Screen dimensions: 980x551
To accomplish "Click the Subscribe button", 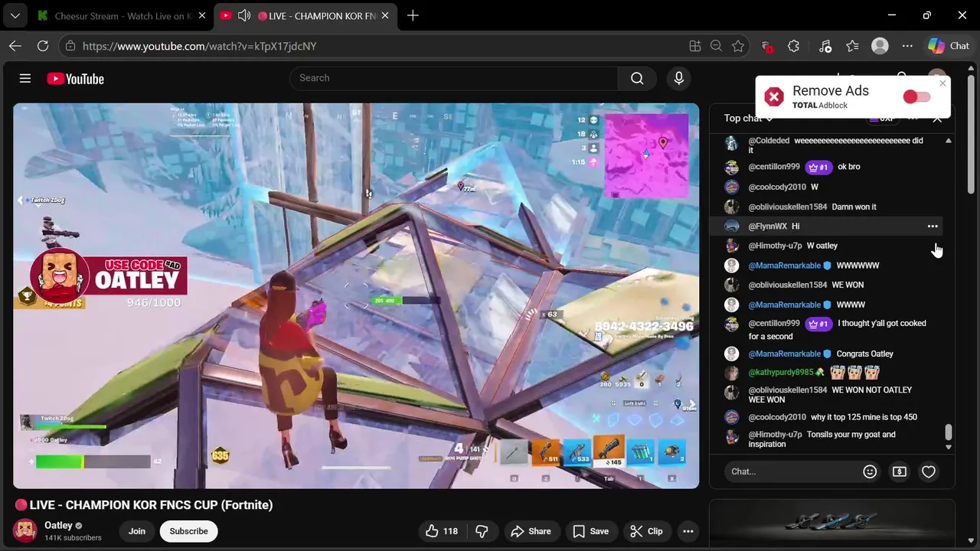I will (188, 531).
